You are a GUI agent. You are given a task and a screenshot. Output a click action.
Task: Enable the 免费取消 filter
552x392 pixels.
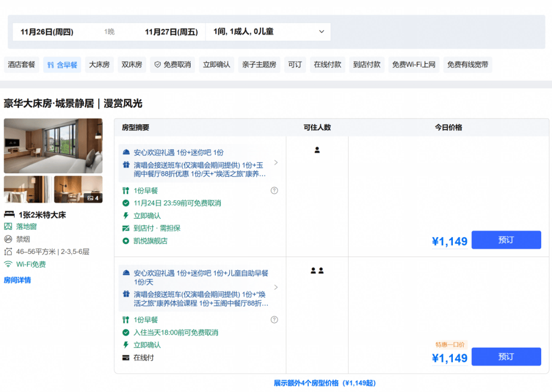click(173, 65)
